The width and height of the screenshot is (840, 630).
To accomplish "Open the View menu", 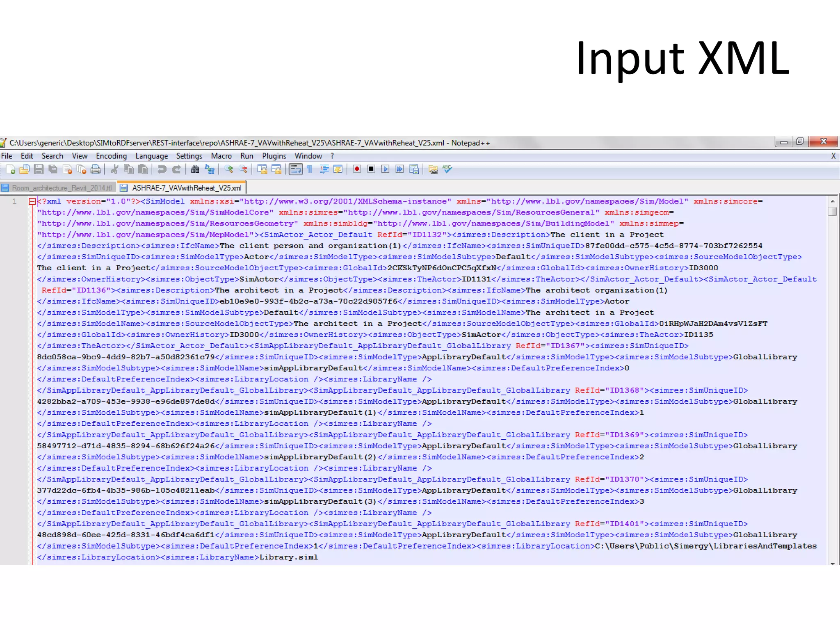I will pyautogui.click(x=80, y=156).
